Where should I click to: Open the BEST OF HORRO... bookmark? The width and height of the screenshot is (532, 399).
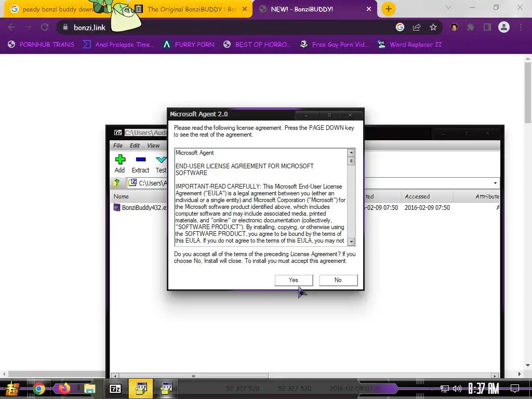tap(257, 45)
